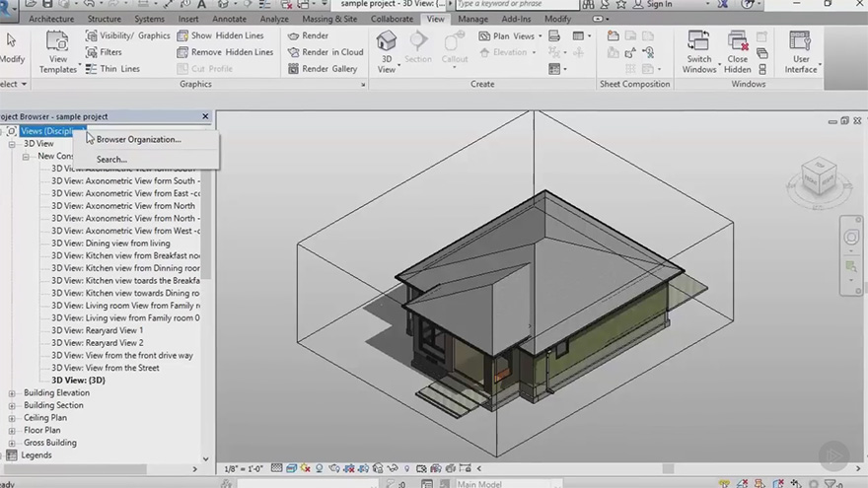Open the Analyze tab
Screen dimensions: 868x488
274,19
